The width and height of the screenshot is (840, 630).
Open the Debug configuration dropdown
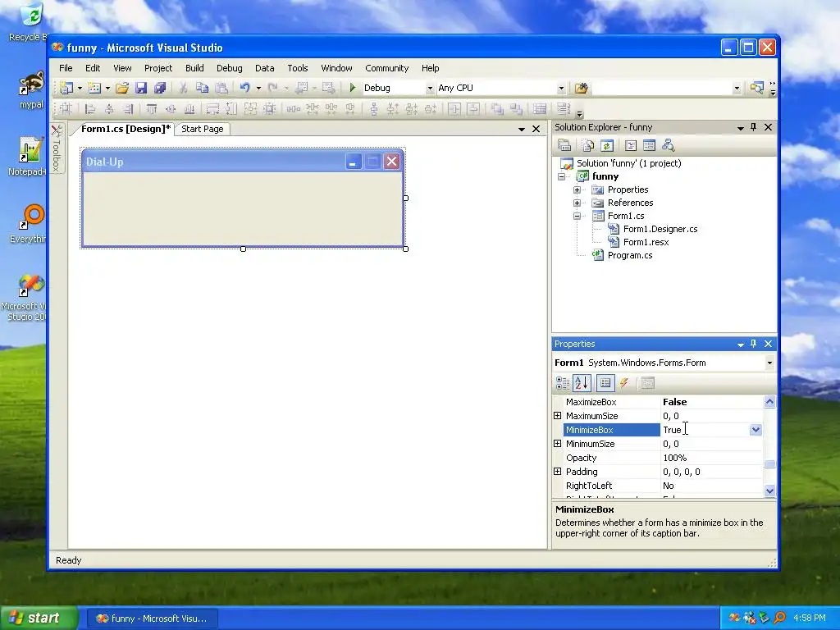[430, 89]
